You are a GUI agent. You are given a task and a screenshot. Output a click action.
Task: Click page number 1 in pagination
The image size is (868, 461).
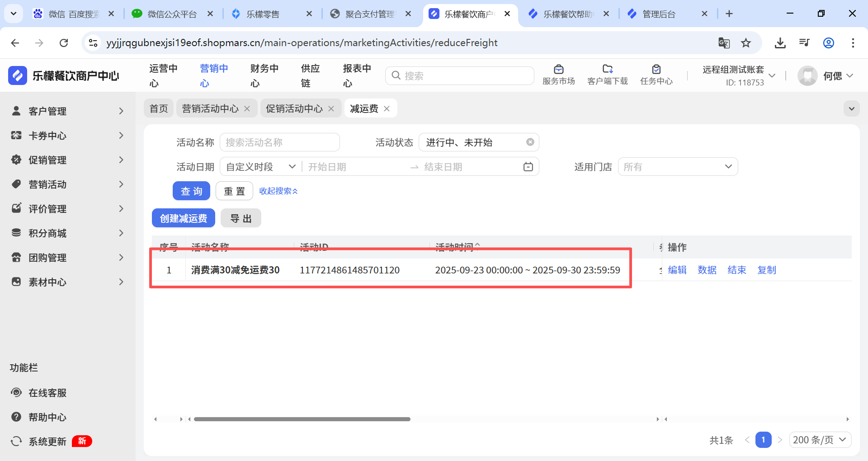[763, 440]
